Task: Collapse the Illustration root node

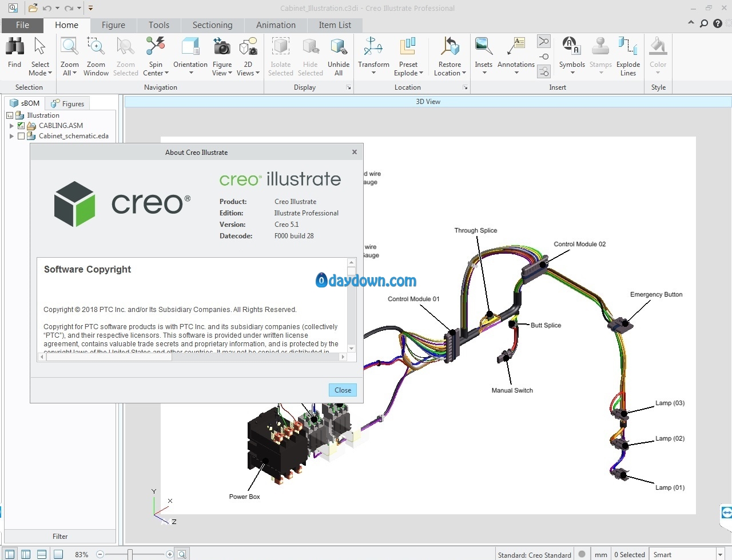Action: point(10,115)
